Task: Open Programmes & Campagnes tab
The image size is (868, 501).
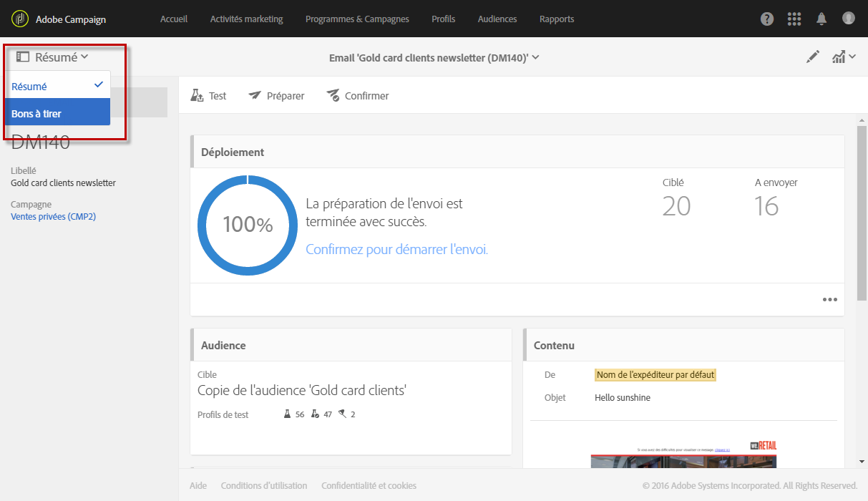Action: point(357,19)
